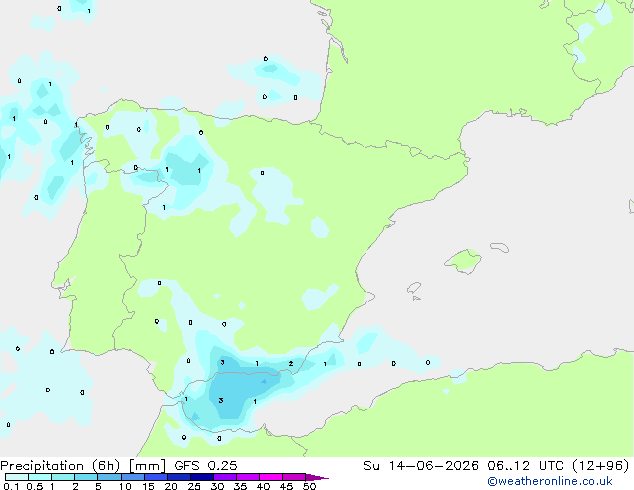The image size is (634, 490).
Task: Click the legend scale label "40"
Action: [263, 486]
